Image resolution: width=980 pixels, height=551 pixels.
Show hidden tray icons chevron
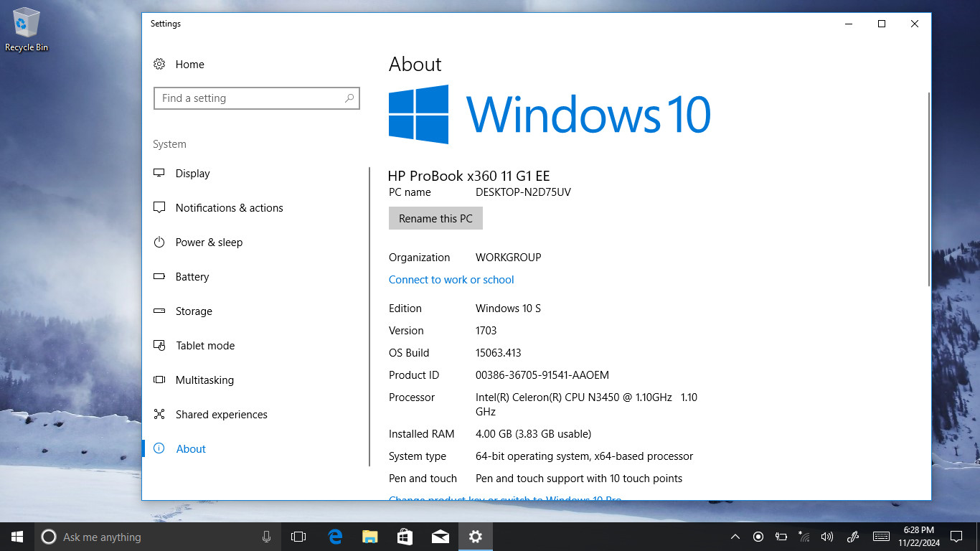[735, 537]
